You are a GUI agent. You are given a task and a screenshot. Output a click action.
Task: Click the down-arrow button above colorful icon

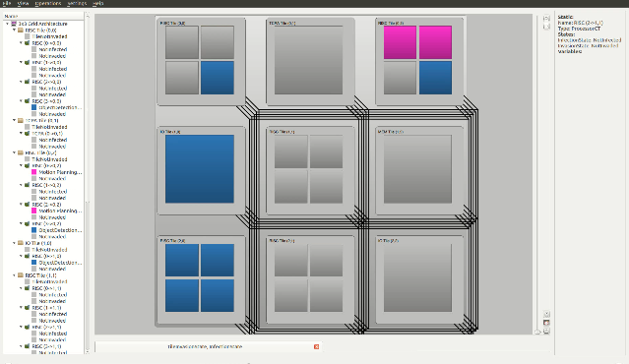tap(546, 314)
